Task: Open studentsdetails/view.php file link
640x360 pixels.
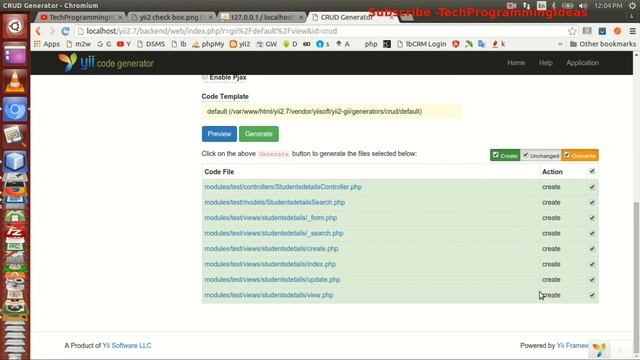Action: click(269, 295)
